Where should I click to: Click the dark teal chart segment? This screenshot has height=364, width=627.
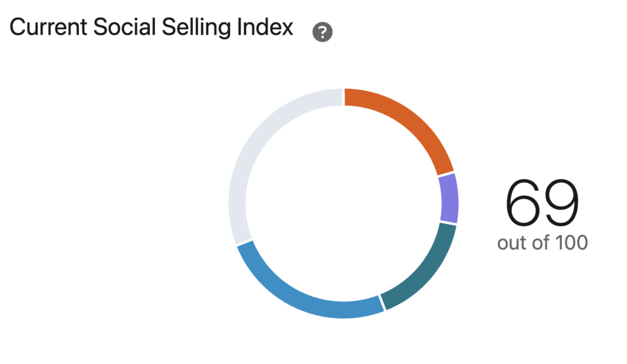pyautogui.click(x=425, y=268)
